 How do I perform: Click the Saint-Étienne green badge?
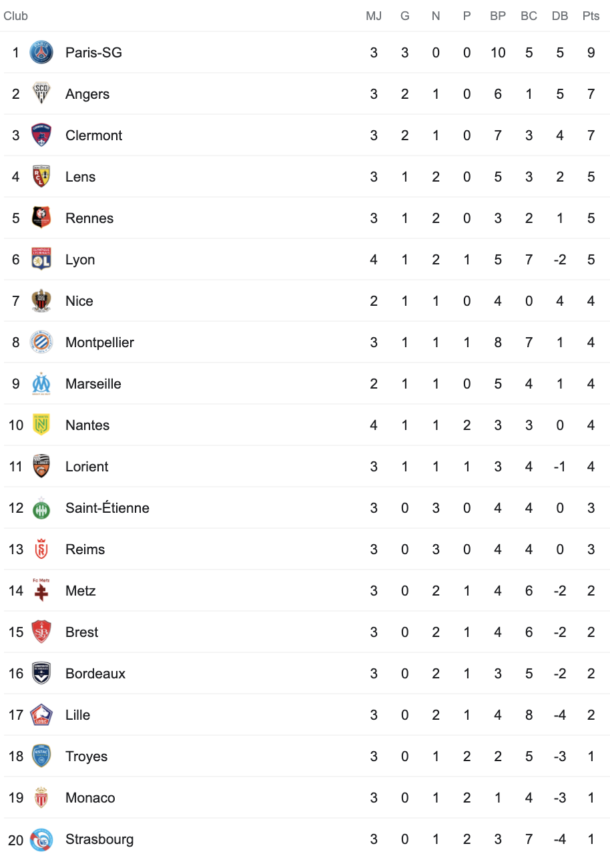tap(41, 507)
